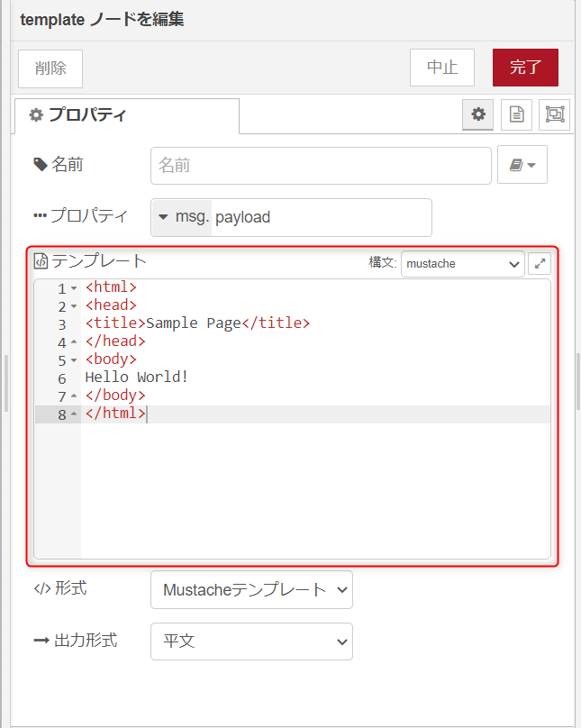Click the </head> closing tag text
This screenshot has height=728, width=581.
click(115, 341)
